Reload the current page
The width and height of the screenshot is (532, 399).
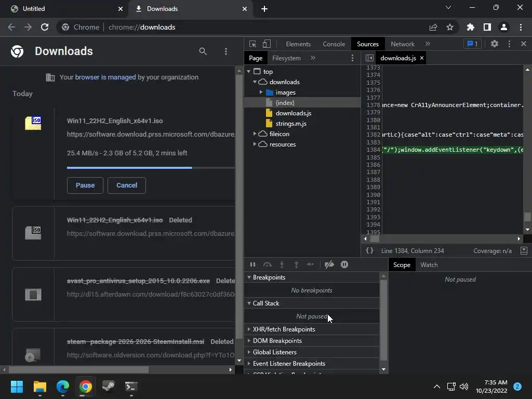pyautogui.click(x=45, y=27)
